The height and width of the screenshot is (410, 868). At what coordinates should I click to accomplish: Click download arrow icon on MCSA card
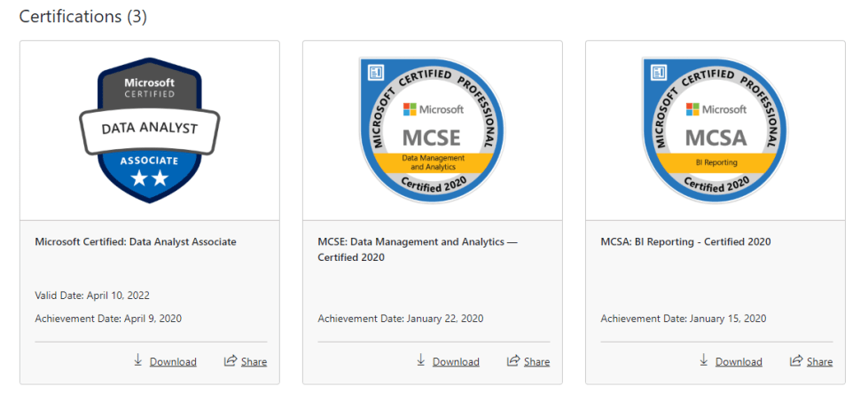tap(704, 360)
